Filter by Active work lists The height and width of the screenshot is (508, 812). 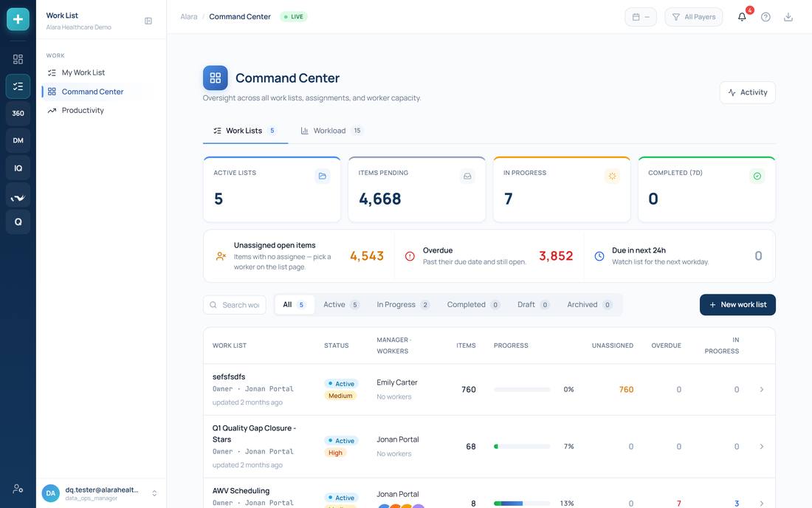[x=341, y=304]
